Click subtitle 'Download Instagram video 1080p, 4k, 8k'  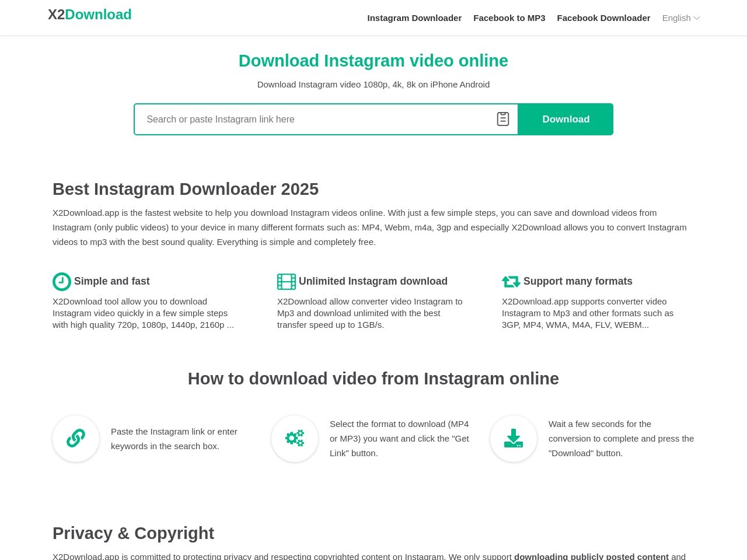click(373, 85)
